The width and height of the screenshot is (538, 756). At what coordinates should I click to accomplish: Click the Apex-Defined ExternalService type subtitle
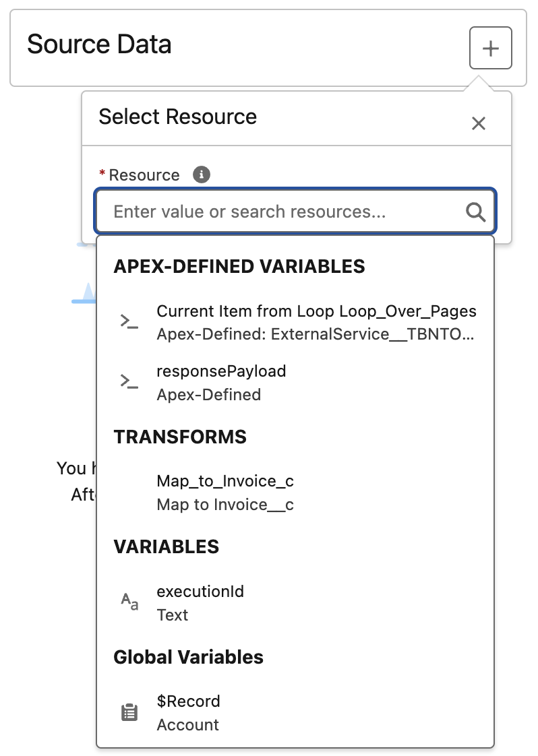pyautogui.click(x=315, y=334)
